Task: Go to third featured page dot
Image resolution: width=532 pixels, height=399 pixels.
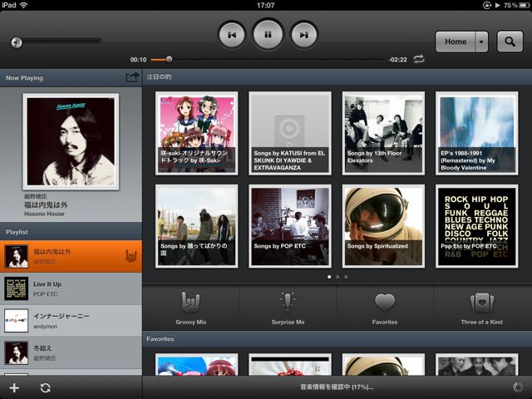Action: tap(346, 277)
